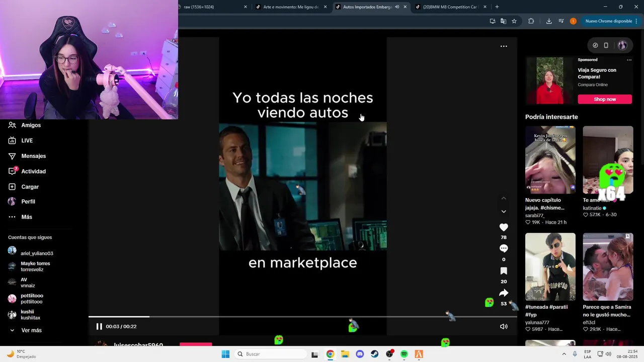
Task: Open video options three-dots menu
Action: click(x=504, y=46)
